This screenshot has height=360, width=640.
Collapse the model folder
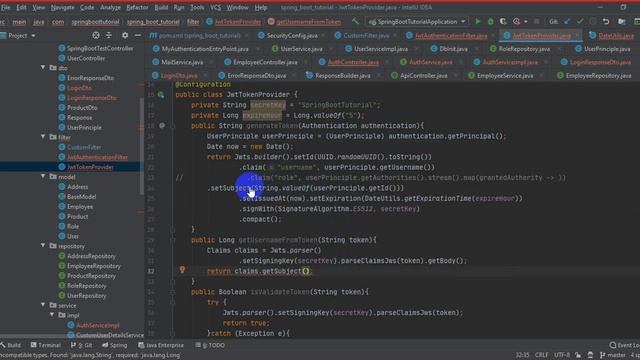tap(43, 176)
